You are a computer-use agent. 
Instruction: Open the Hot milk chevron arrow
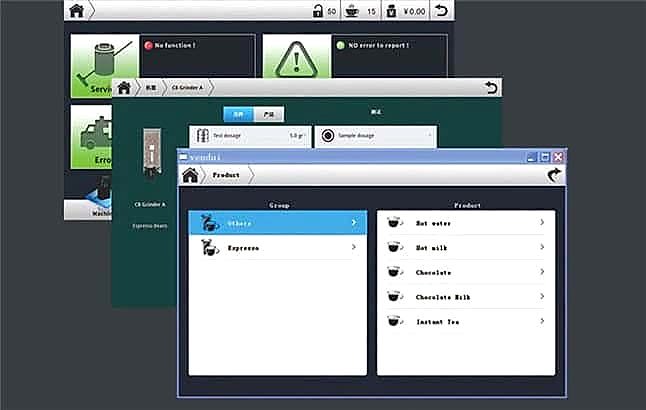click(542, 247)
